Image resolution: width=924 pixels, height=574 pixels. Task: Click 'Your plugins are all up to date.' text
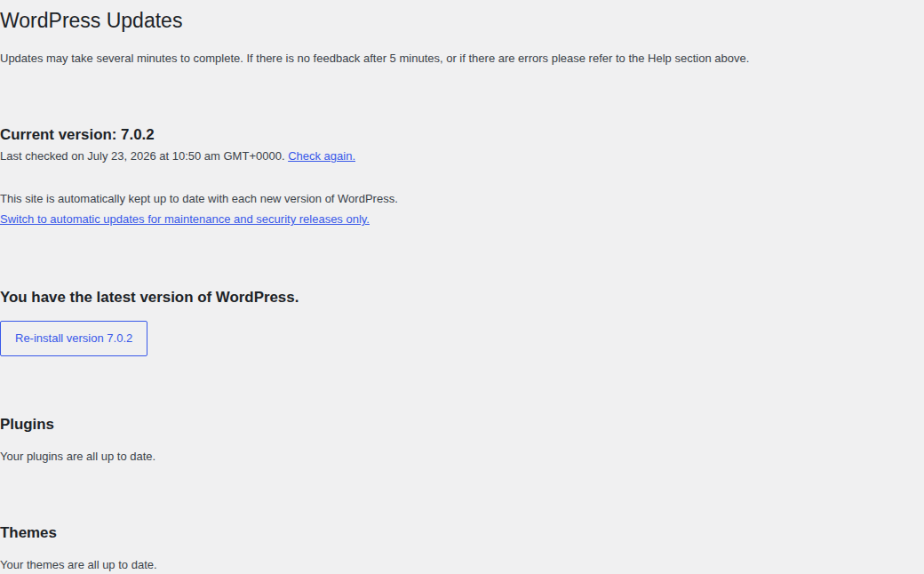(x=78, y=457)
